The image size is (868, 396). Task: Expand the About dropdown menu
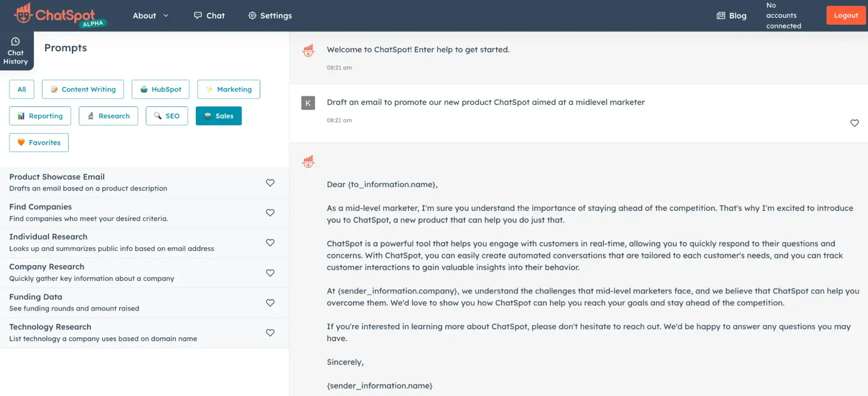click(150, 15)
